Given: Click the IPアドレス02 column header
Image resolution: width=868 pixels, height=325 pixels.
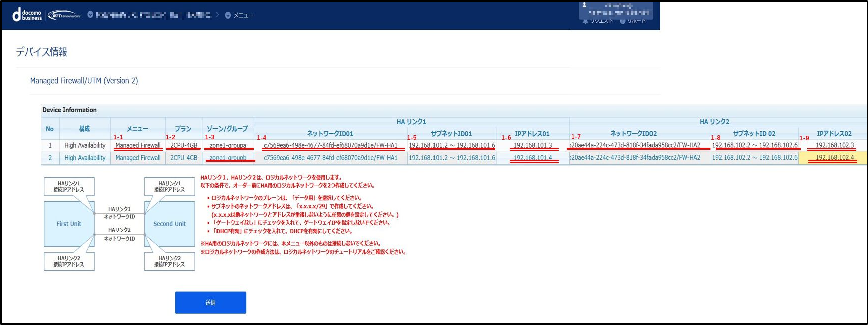Looking at the screenshot, I should tap(834, 134).
